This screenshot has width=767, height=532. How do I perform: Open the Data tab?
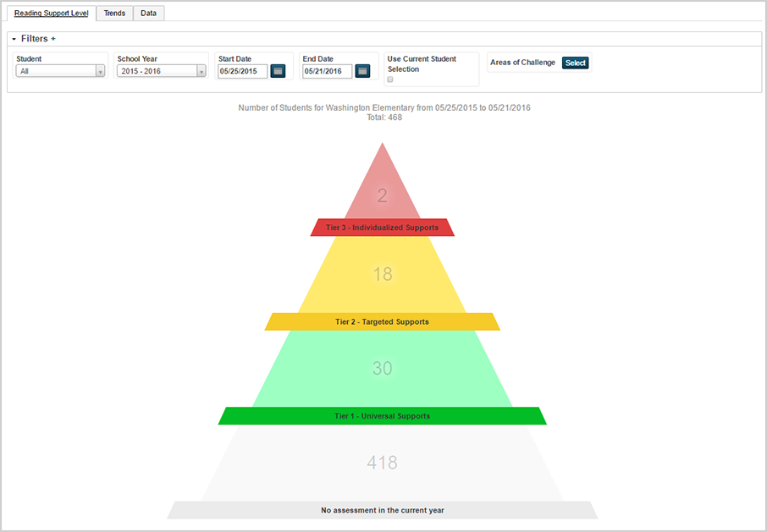pos(148,14)
